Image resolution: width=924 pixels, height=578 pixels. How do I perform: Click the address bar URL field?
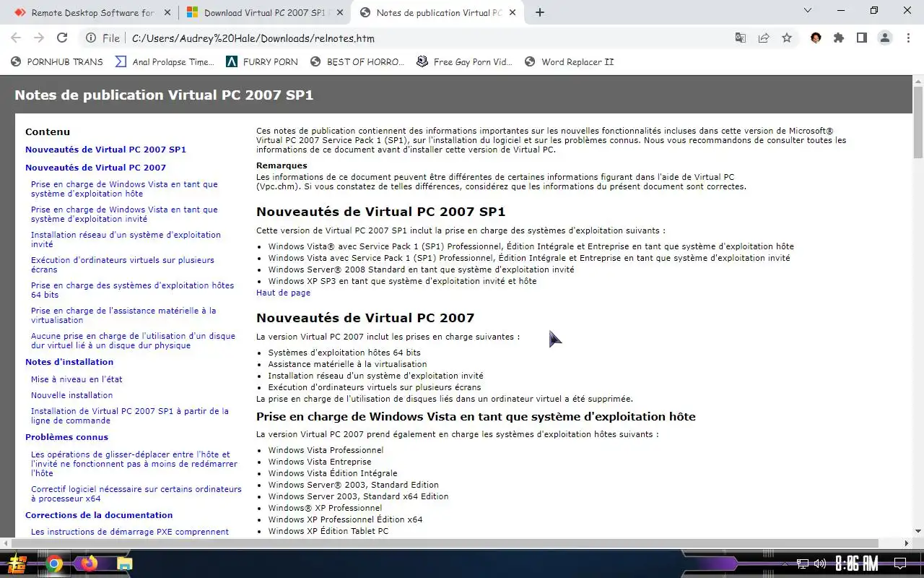pos(426,38)
